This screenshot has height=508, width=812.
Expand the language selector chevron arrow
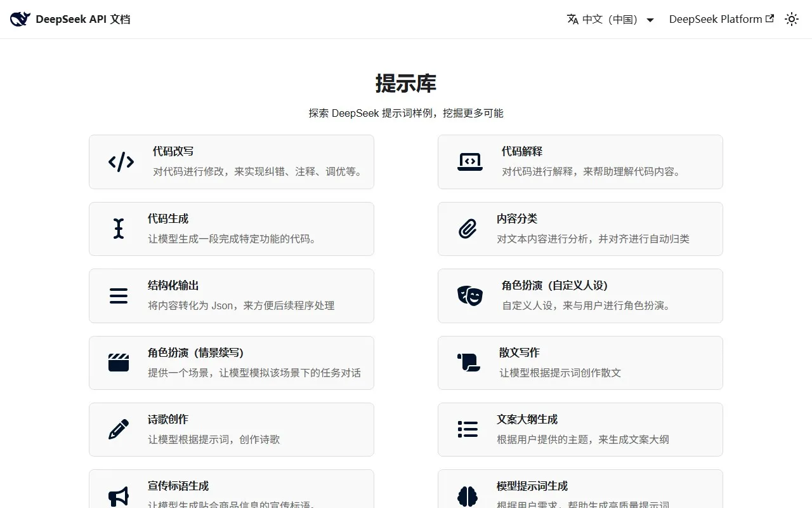click(650, 20)
